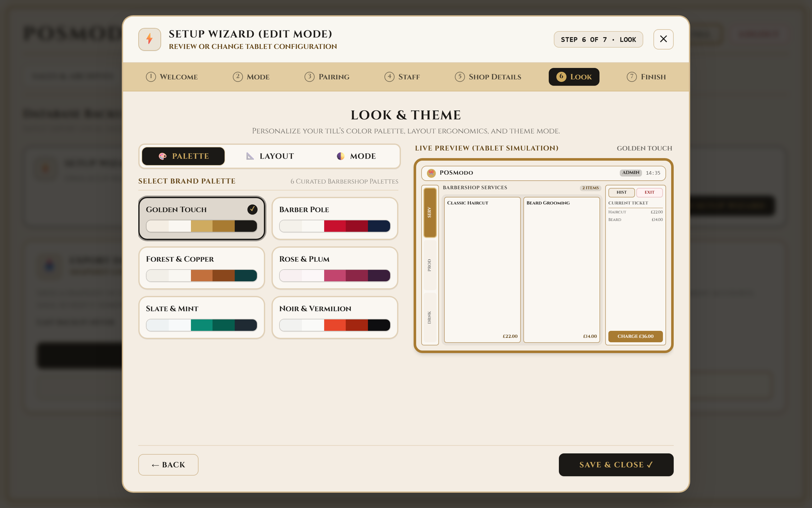Click the Haircut £22.00 ticket line
Screen dimensions: 812x508
point(635,212)
